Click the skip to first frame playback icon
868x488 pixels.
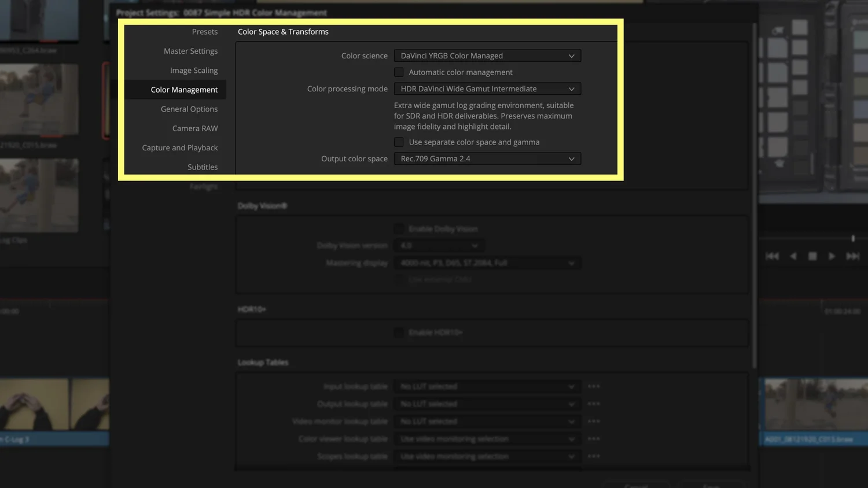click(x=773, y=256)
